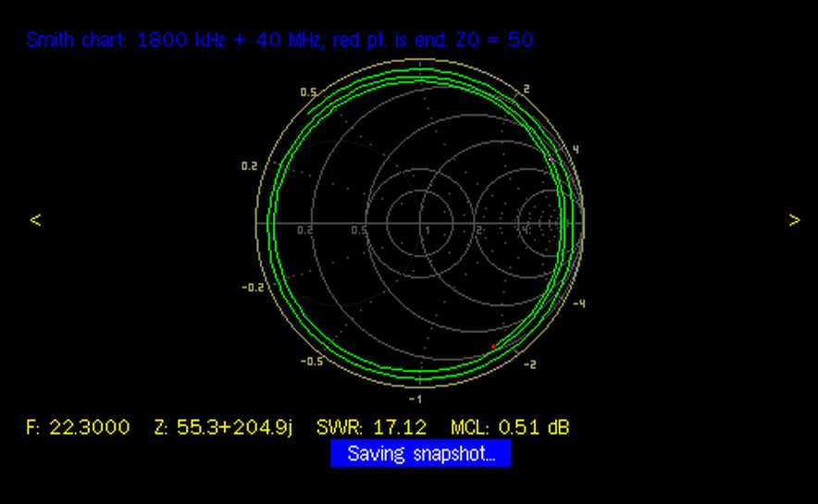This screenshot has width=818, height=504.
Task: Click the magenta marker point near the 4 label
Action: tap(552, 159)
